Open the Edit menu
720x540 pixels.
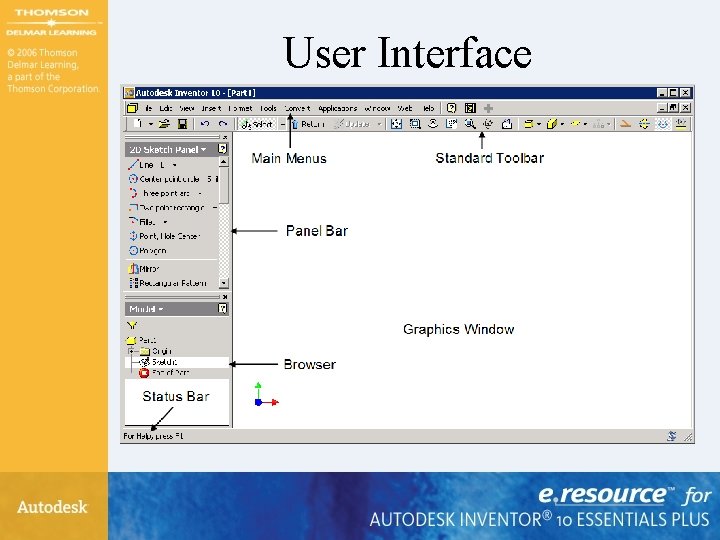(166, 108)
